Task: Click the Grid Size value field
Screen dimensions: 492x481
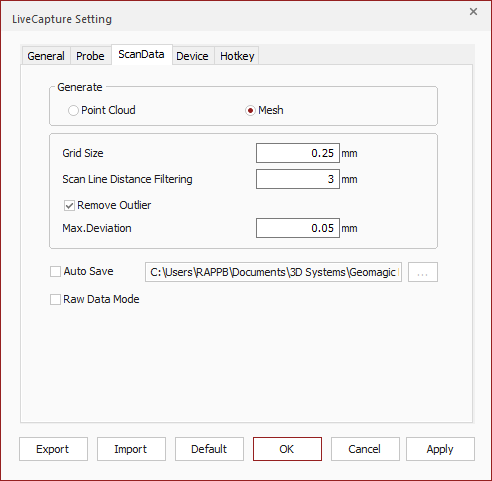Action: [298, 153]
